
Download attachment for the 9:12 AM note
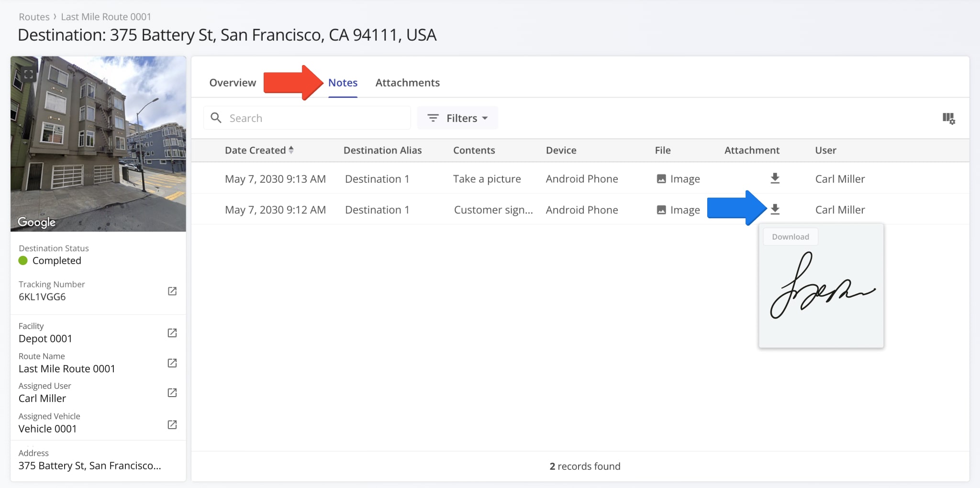[775, 210]
